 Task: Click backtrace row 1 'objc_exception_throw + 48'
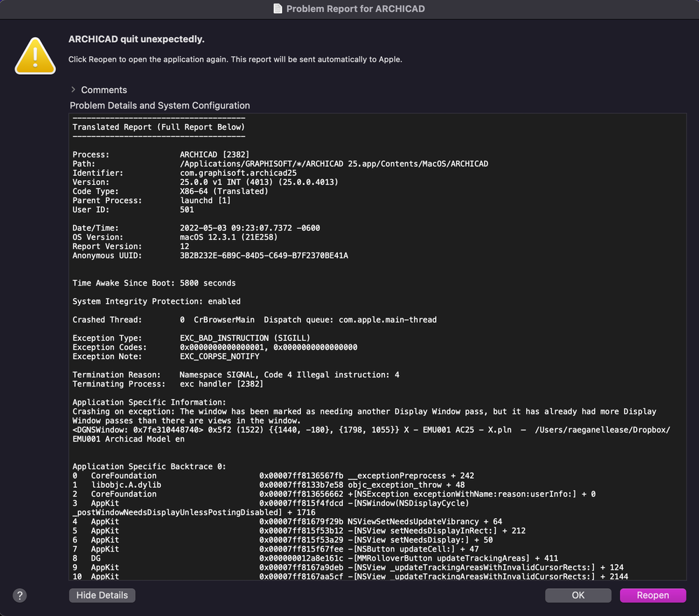[269, 485]
